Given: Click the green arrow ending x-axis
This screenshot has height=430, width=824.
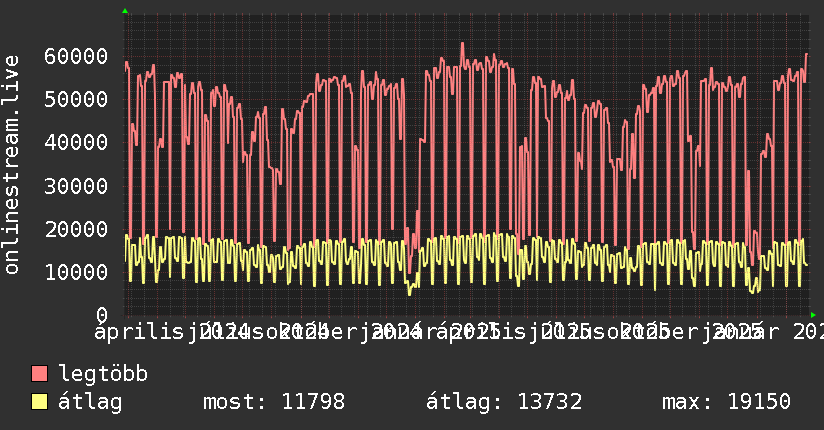Looking at the screenshot, I should click(x=813, y=315).
